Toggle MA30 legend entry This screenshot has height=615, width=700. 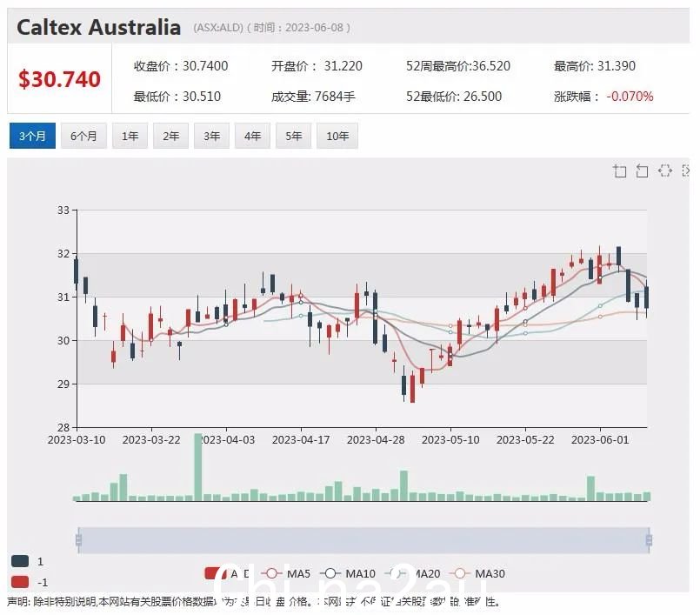477,573
